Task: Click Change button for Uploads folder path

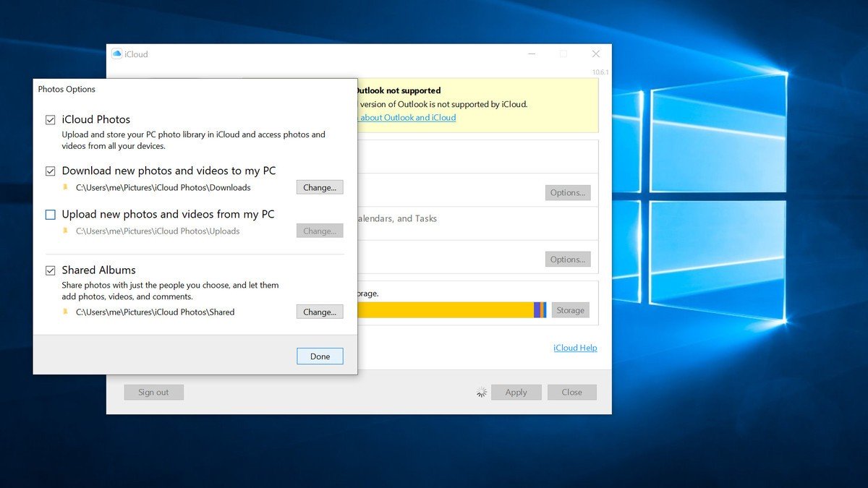Action: (320, 231)
